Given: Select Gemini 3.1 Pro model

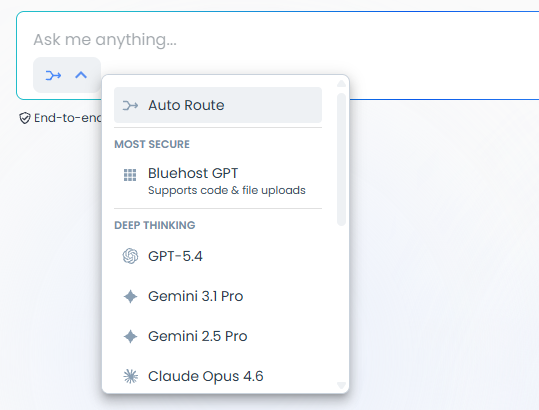Looking at the screenshot, I should tap(218, 296).
